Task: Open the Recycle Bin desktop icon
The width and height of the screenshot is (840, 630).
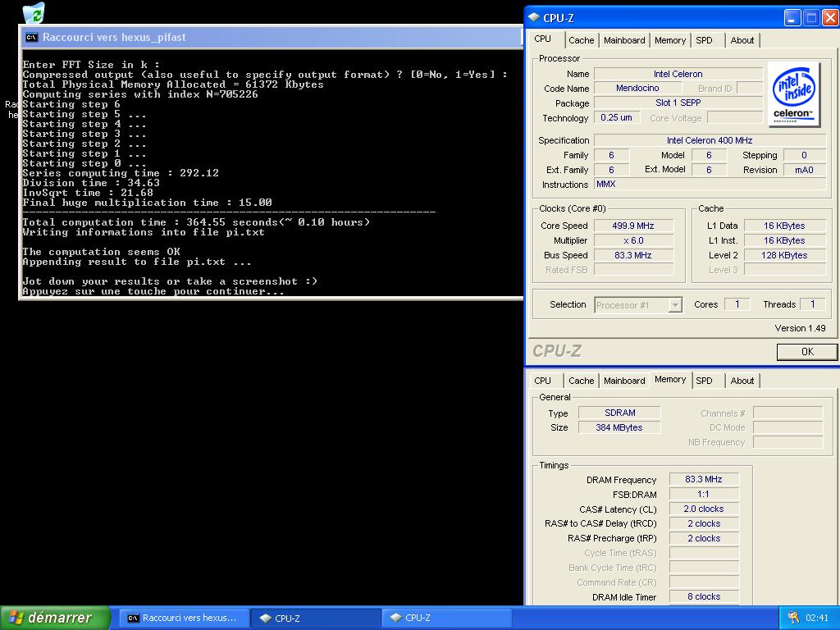Action: point(34,12)
